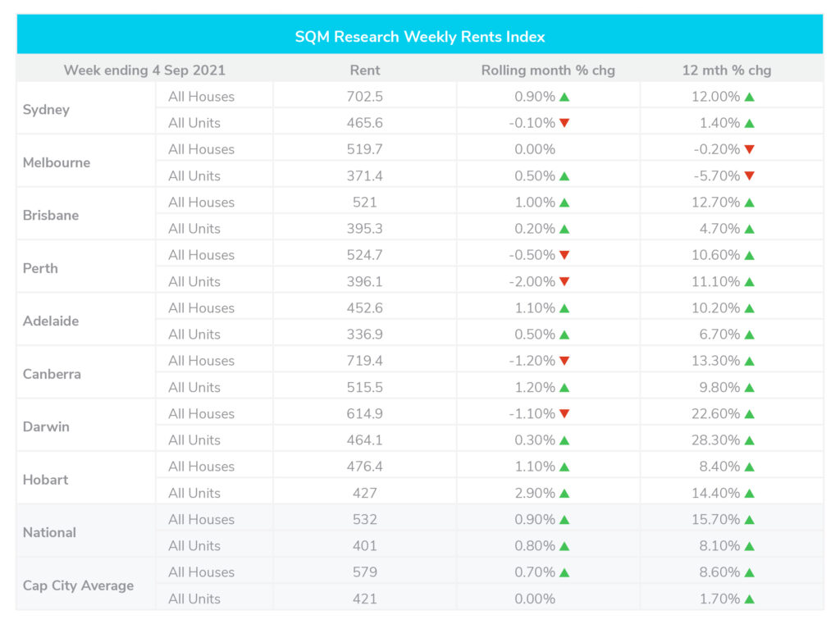Select the Sydney city label
The height and width of the screenshot is (624, 840).
(46, 110)
